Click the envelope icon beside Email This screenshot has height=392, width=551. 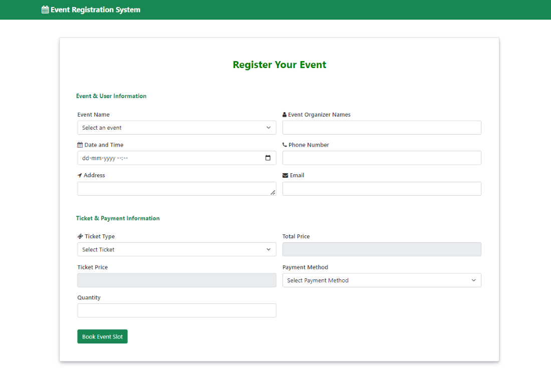pyautogui.click(x=285, y=175)
